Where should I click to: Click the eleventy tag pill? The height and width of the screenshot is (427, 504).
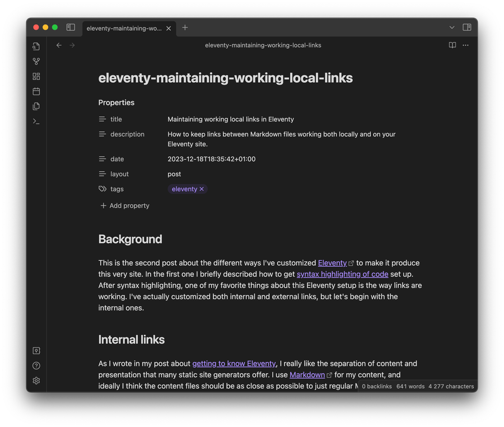point(184,189)
